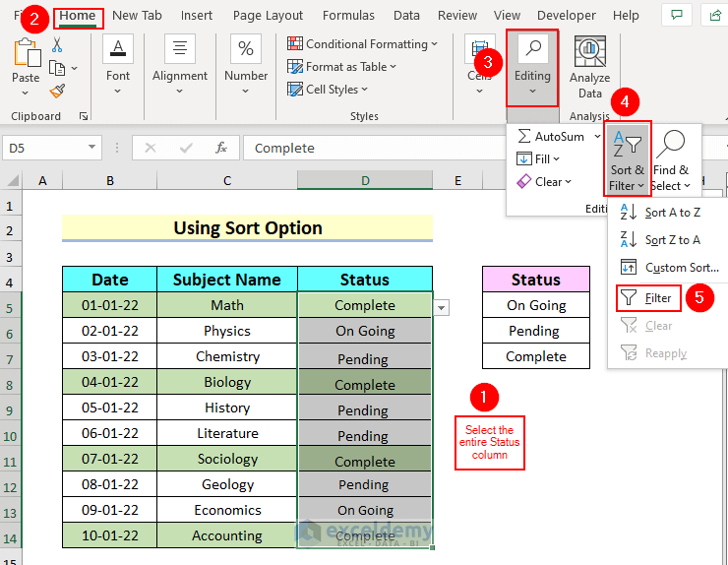Open the Help tab
Viewport: 728px width, 565px height.
pyautogui.click(x=626, y=16)
